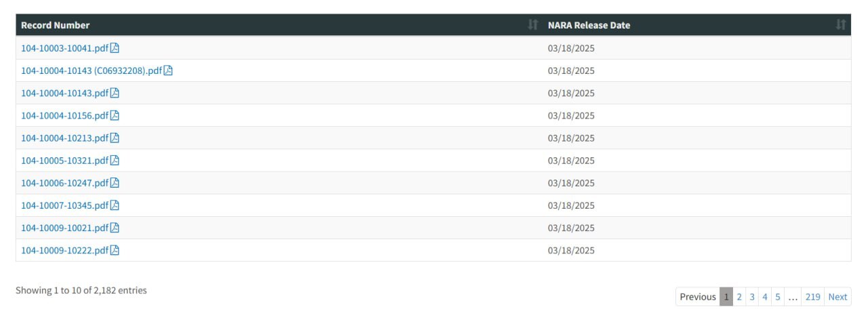Click PDF icon beside 104-10009-10222.pdf
This screenshot has width=868, height=330.
(115, 250)
